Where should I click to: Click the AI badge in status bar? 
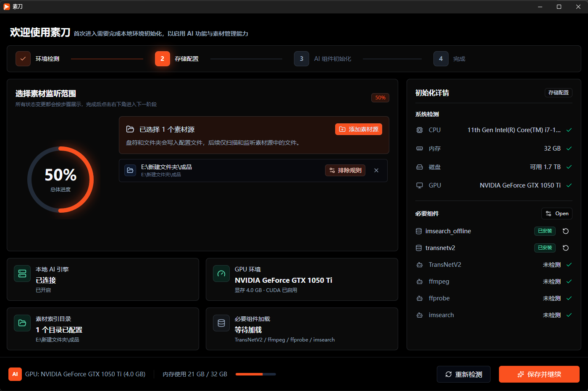[15, 374]
